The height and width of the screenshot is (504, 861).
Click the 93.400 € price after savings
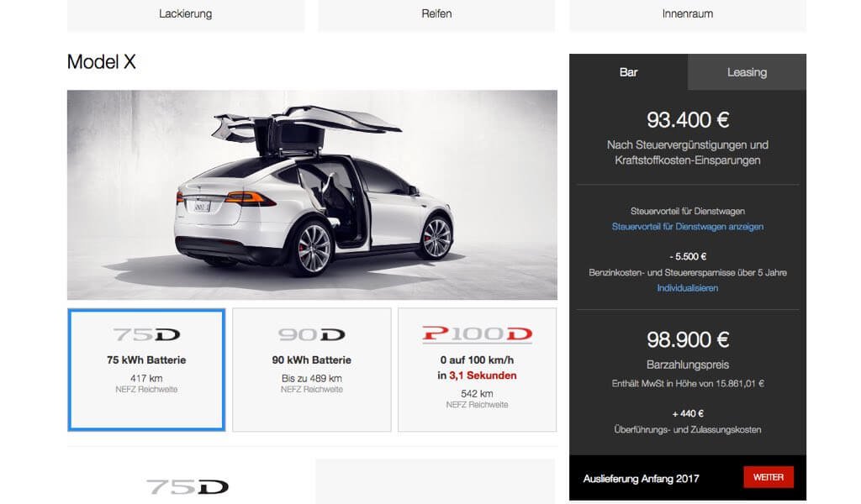[x=688, y=120]
